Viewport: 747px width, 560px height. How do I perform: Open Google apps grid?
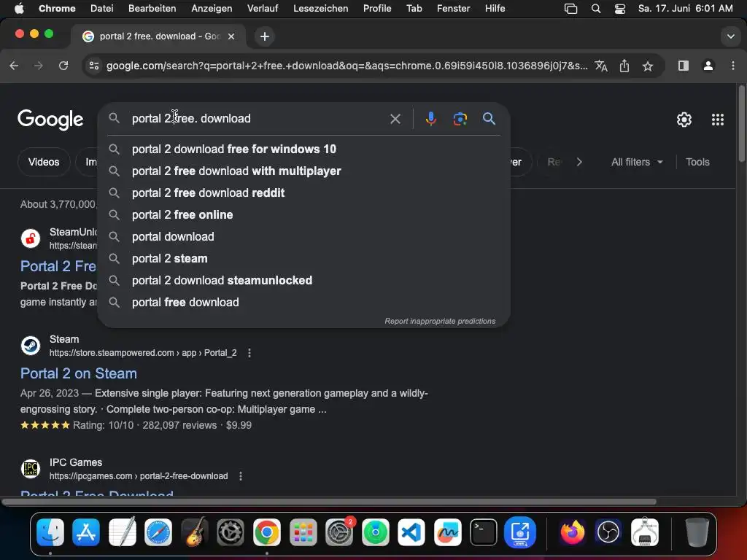click(x=718, y=120)
